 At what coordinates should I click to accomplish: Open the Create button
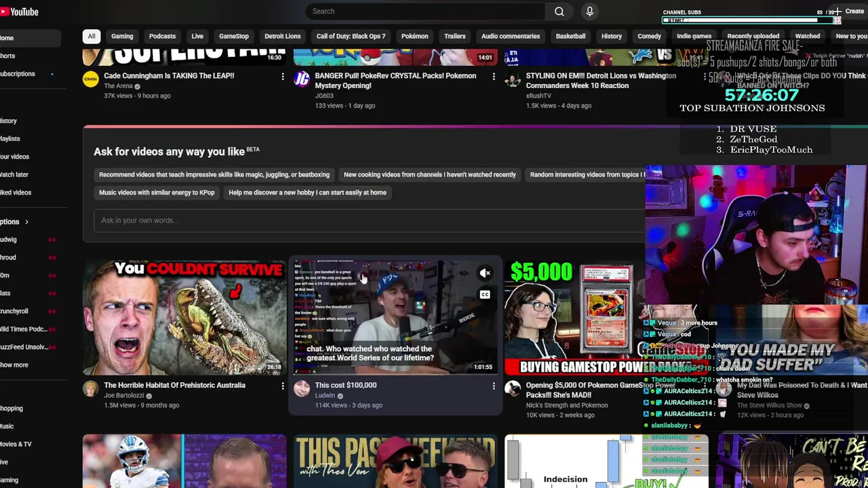(849, 12)
